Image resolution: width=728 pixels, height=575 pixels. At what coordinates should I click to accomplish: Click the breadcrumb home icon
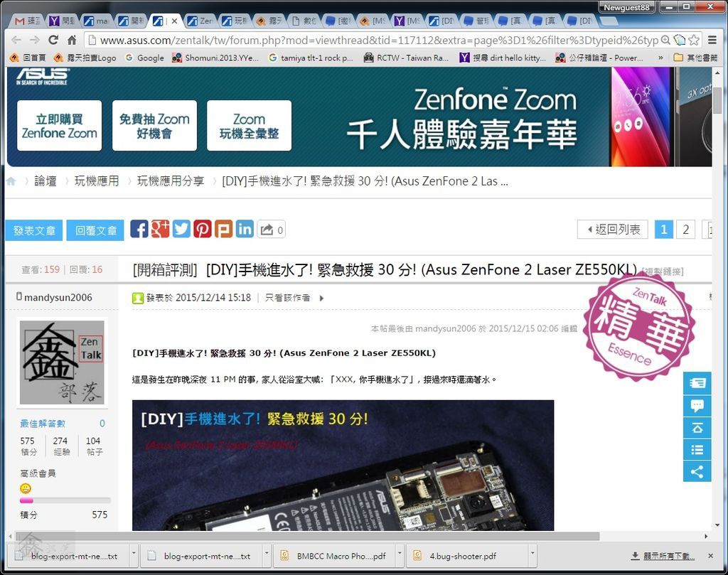coord(11,181)
